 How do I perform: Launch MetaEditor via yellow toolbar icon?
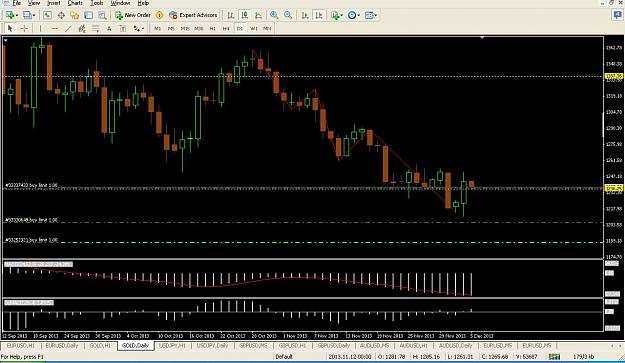[x=159, y=15]
